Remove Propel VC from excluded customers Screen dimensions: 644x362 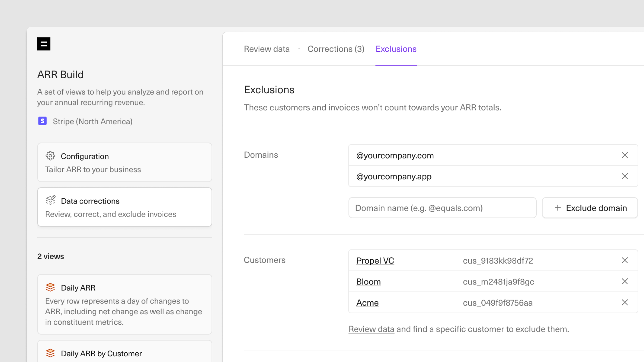(625, 260)
